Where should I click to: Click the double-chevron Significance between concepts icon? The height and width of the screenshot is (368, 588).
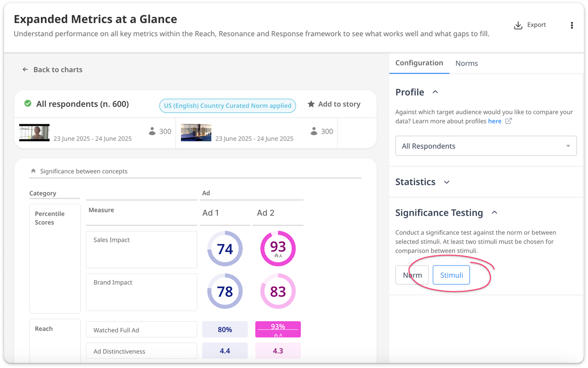click(33, 171)
